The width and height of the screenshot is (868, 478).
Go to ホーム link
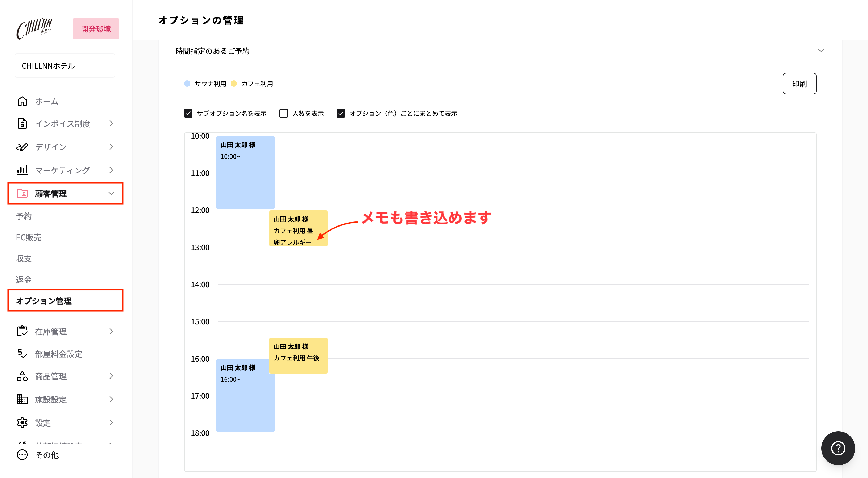47,102
